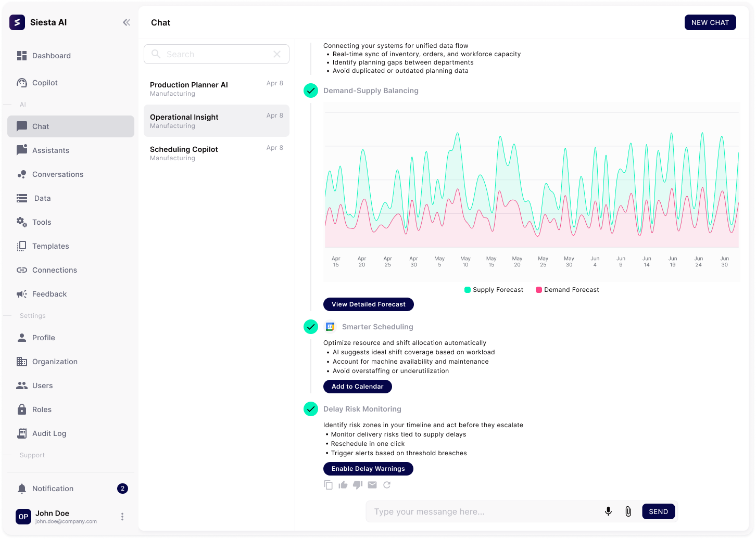Click the thumbs down icon
This screenshot has width=756, height=539.
pos(357,485)
